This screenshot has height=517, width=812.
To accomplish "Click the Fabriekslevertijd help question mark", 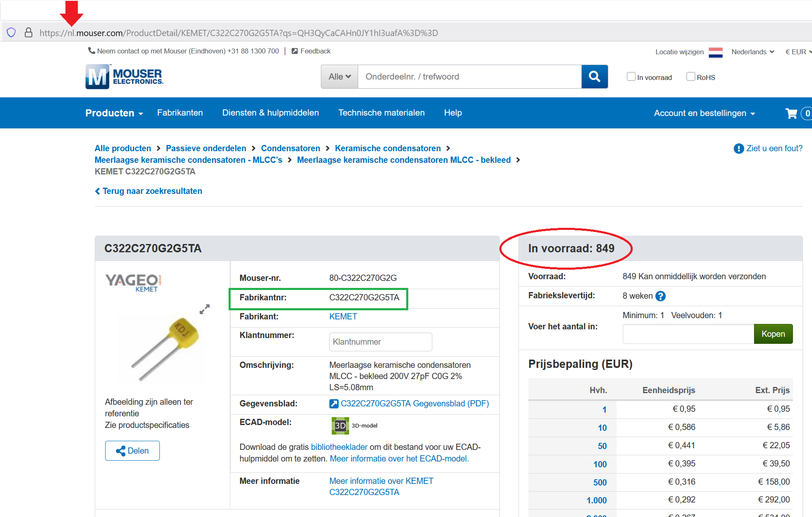I will coord(660,296).
